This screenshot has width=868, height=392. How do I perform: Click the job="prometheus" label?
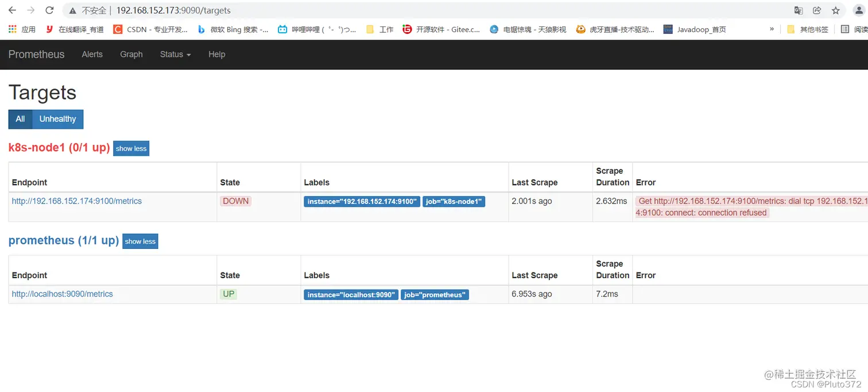tap(435, 295)
